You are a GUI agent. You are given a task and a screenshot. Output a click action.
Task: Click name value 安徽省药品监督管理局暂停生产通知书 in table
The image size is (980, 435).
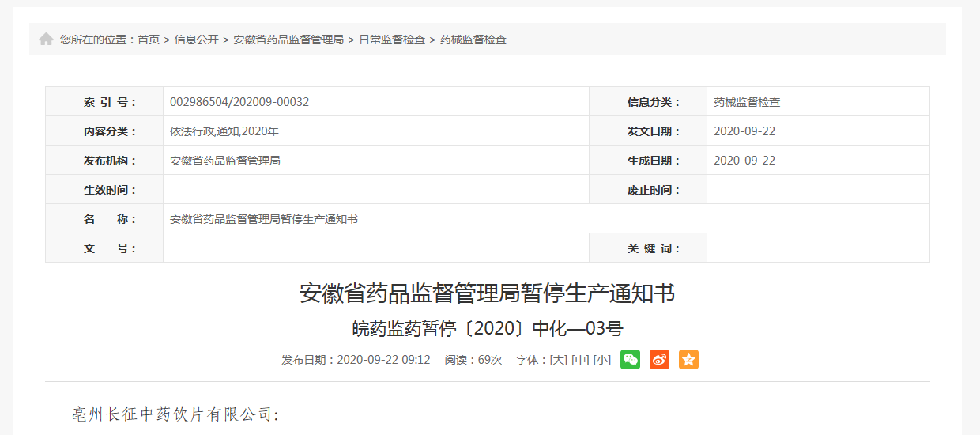[264, 219]
